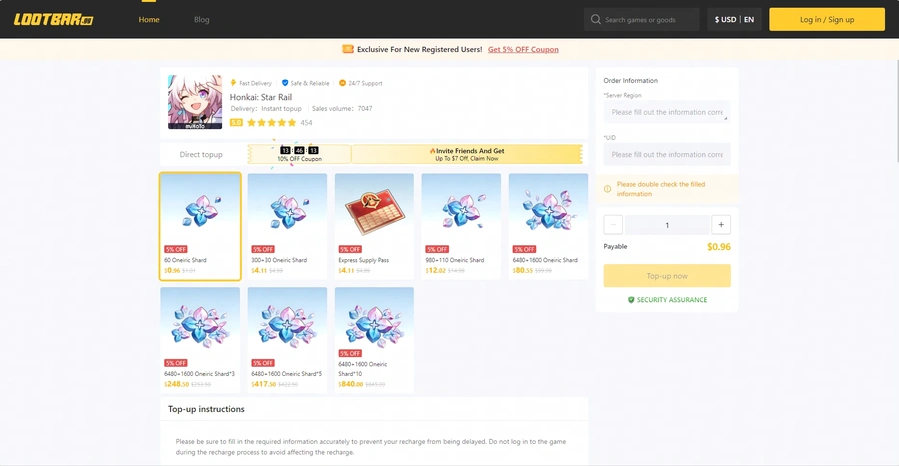
Task: Open the Blog tab
Action: tap(202, 19)
